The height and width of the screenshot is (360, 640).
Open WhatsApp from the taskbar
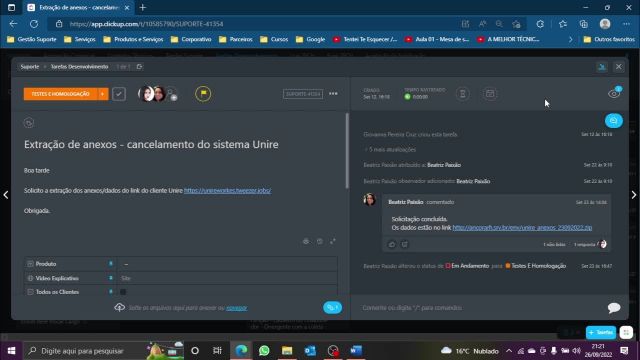coord(264,351)
